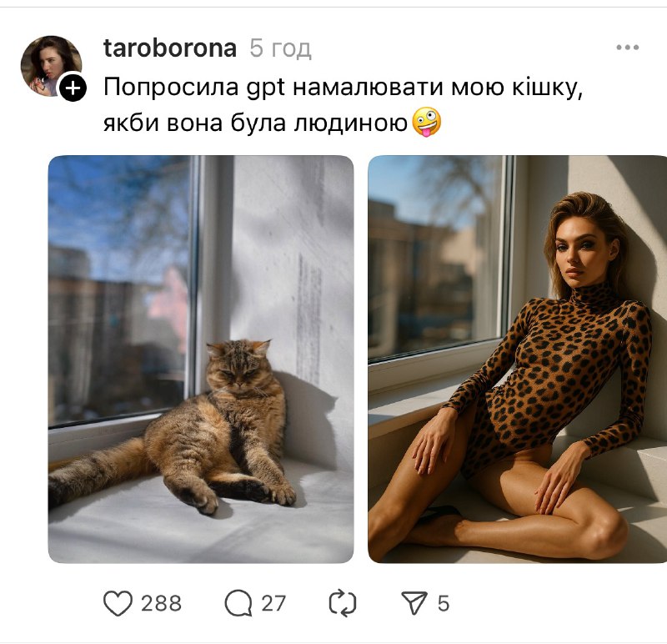This screenshot has height=644, width=667.
Task: Click the share count of 5
Action: 444,604
